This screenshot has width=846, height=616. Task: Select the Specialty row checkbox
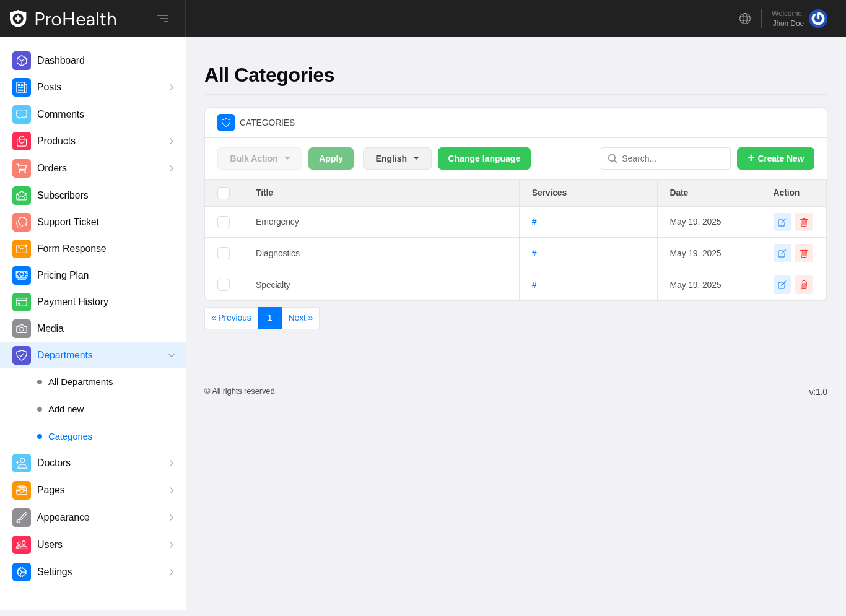pyautogui.click(x=224, y=285)
